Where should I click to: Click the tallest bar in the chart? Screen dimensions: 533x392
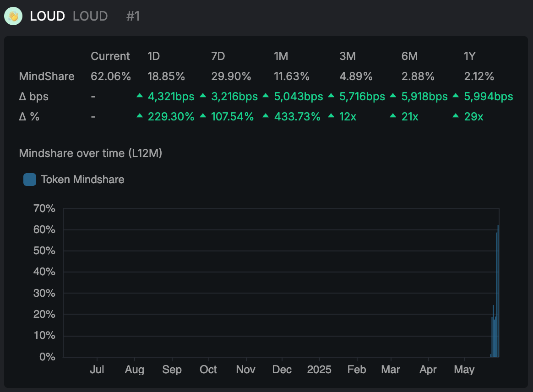pos(498,291)
